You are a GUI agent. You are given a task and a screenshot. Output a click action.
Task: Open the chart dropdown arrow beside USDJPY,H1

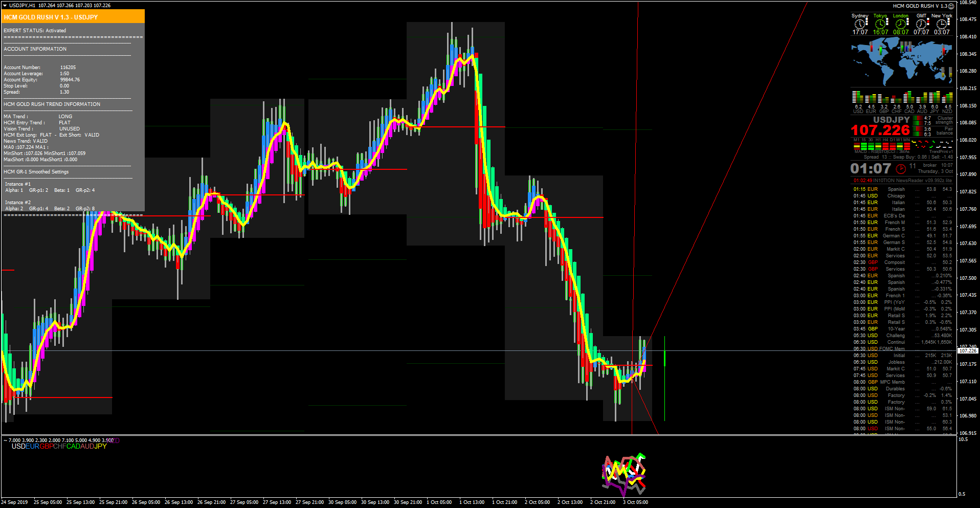coord(5,6)
